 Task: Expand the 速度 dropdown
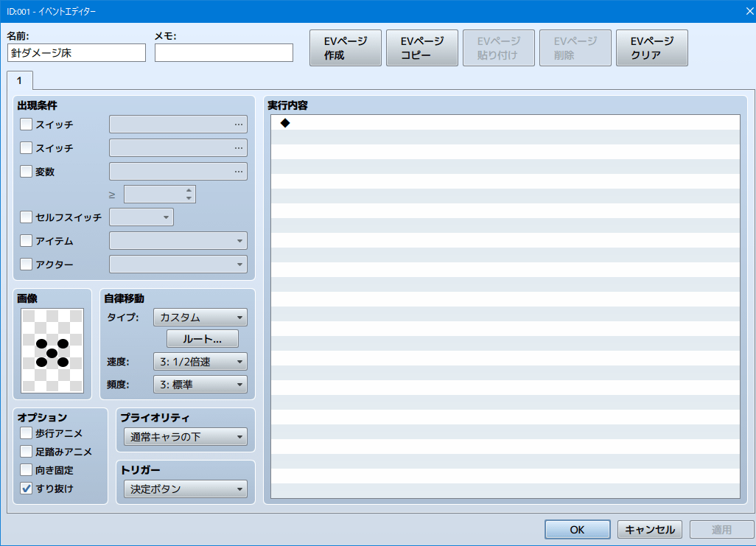(x=200, y=362)
